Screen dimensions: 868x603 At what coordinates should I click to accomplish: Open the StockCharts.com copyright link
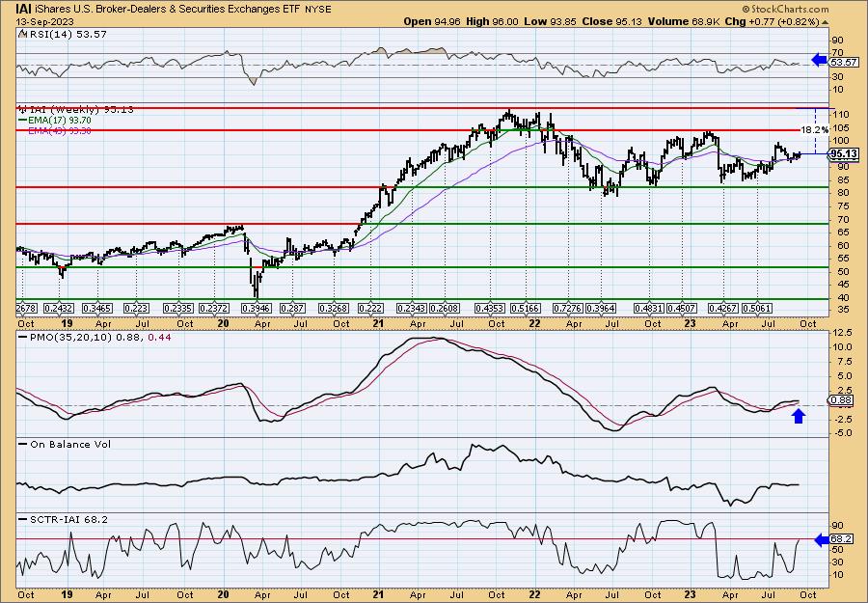pyautogui.click(x=785, y=9)
